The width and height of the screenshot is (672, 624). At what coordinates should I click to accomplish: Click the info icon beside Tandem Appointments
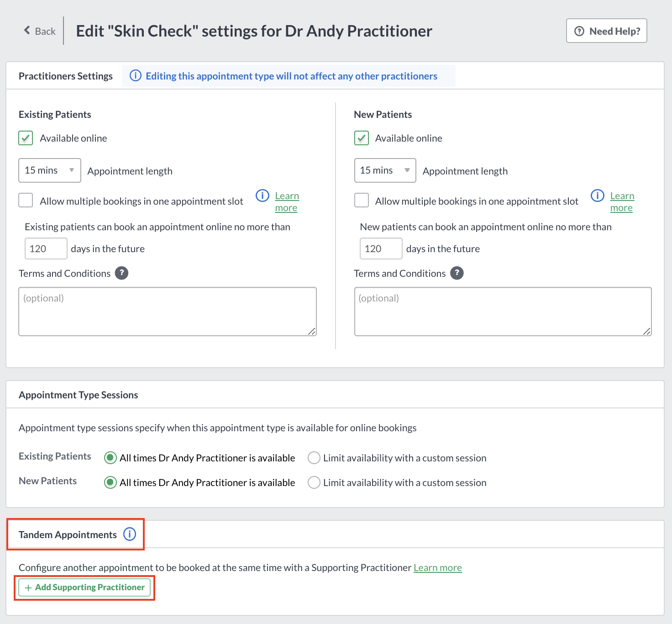130,534
